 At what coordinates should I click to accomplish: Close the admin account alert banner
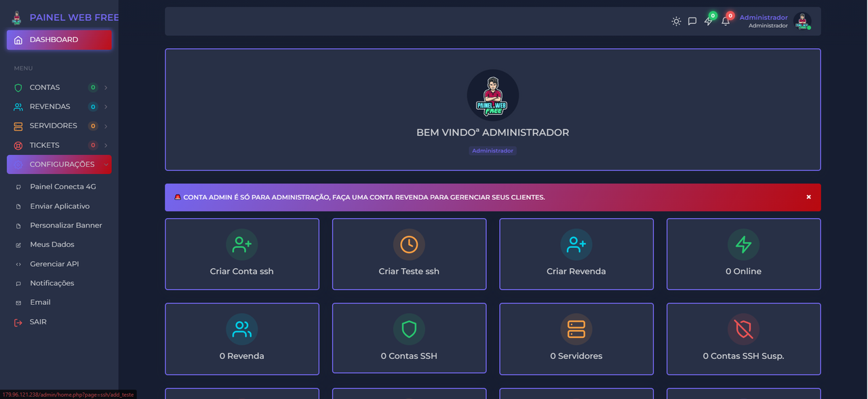click(x=808, y=197)
